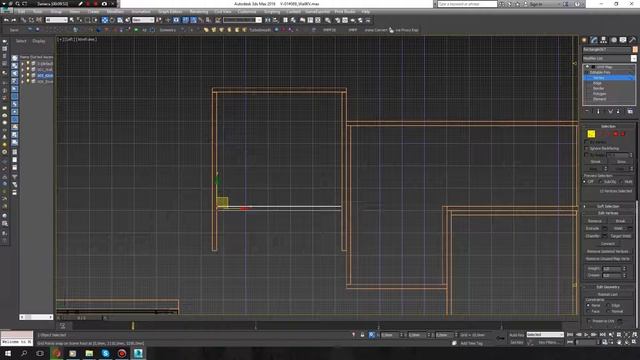This screenshot has height=360, width=640.
Task: Open the 3ds Max taskbar icon
Action: click(138, 353)
